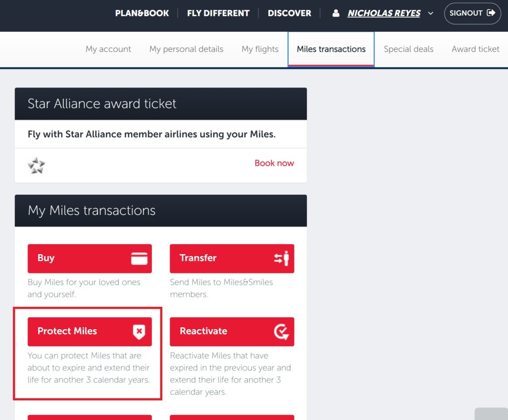Click the checkmark arrow icon on Reactivate
Viewport: 508px width, 420px height.
pyautogui.click(x=282, y=332)
